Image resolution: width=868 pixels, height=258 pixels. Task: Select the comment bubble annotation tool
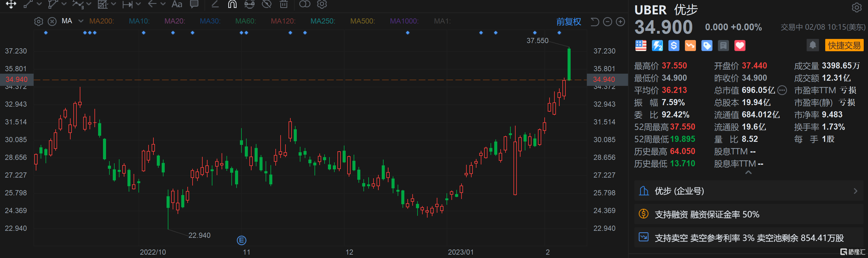tap(194, 4)
